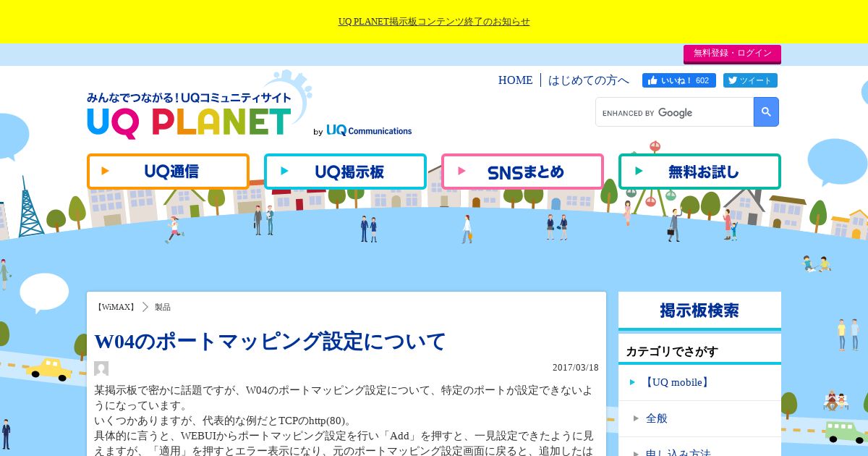
Task: Click the post title W04のポートマッピング設定について
Action: (x=271, y=341)
